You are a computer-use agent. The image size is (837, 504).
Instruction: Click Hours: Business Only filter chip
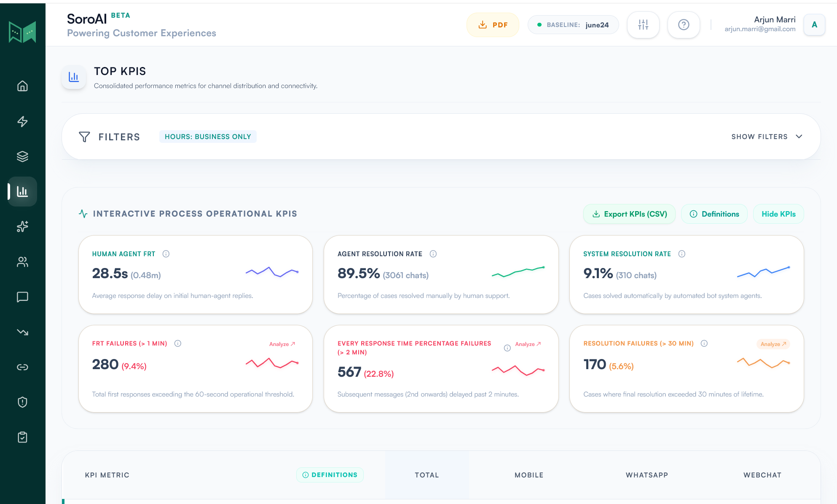[208, 137]
